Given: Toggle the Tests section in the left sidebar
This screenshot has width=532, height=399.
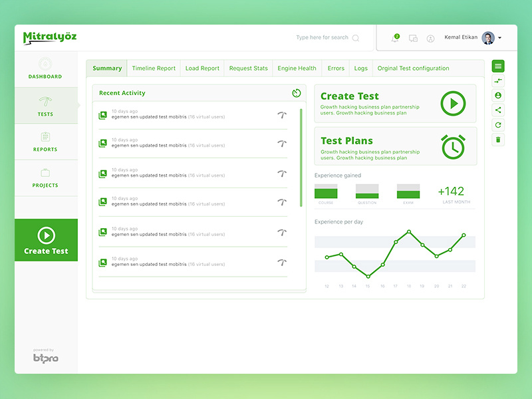Looking at the screenshot, I should tap(45, 106).
